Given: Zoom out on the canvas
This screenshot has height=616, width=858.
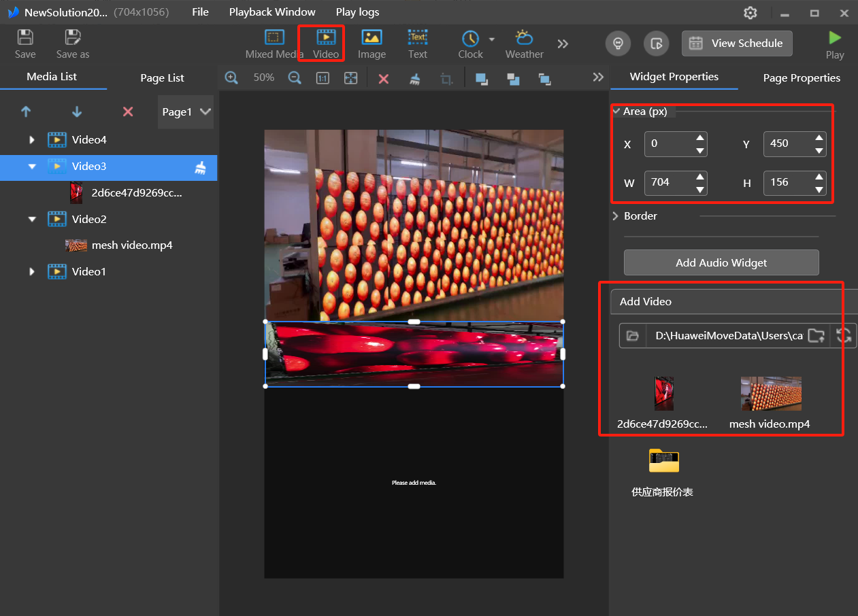Looking at the screenshot, I should pos(295,78).
